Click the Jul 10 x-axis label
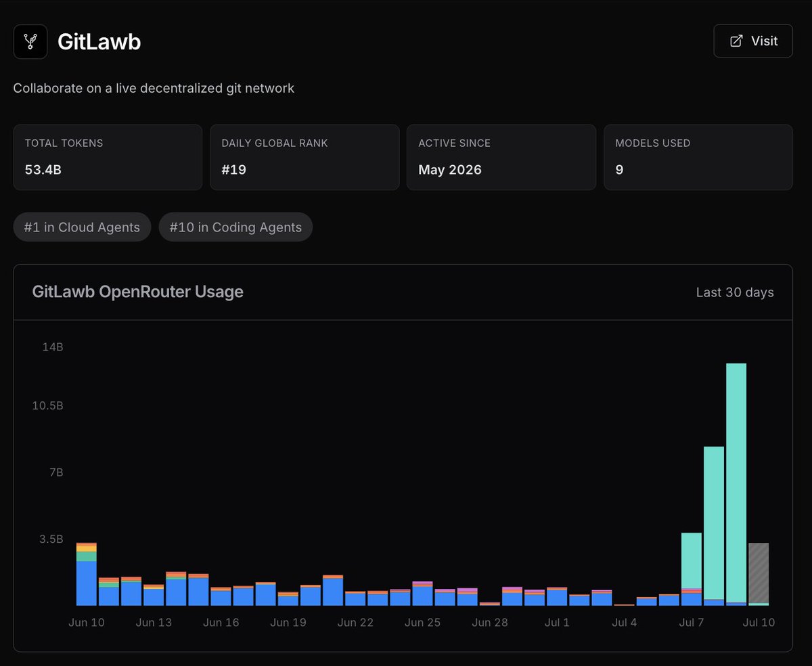The image size is (812, 666). (x=759, y=622)
